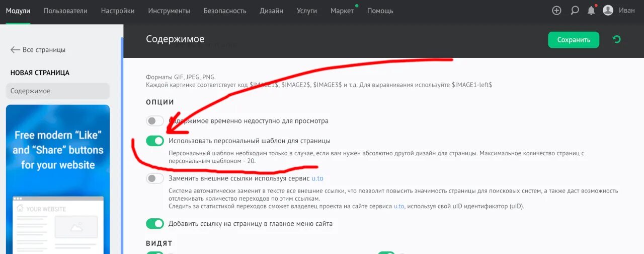The image size is (644, 254).
Task: Click the НОВАЯ СТРАНИЦА heading
Action: coord(40,73)
